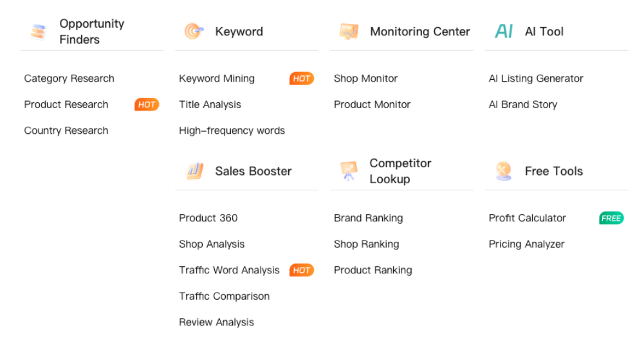644x337 pixels.
Task: Click the Keyword section target icon
Action: [194, 32]
